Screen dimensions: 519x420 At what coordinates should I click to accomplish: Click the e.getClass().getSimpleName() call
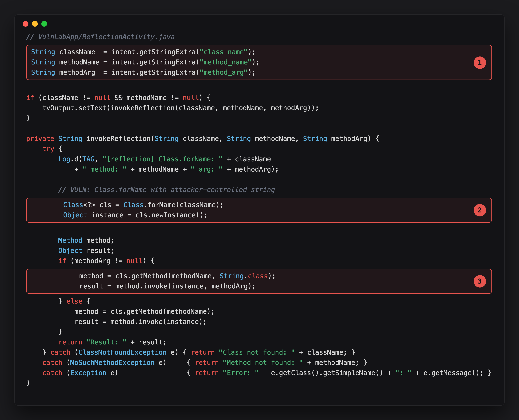point(327,373)
